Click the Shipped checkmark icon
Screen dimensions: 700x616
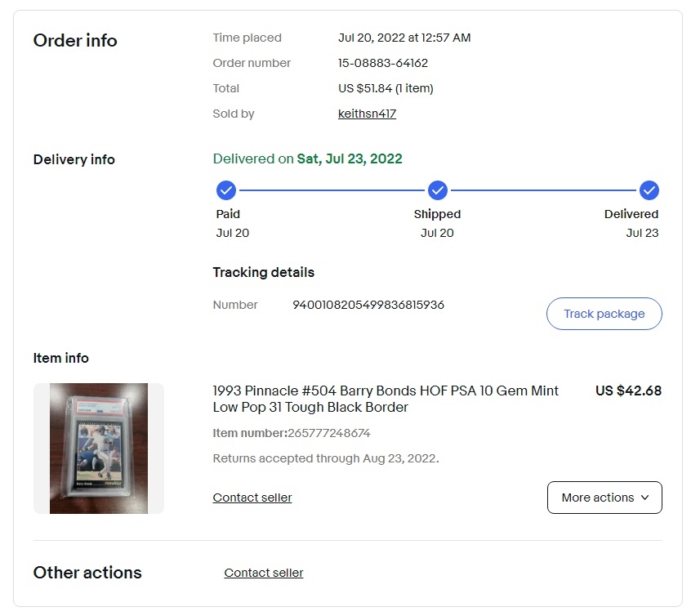coord(438,190)
